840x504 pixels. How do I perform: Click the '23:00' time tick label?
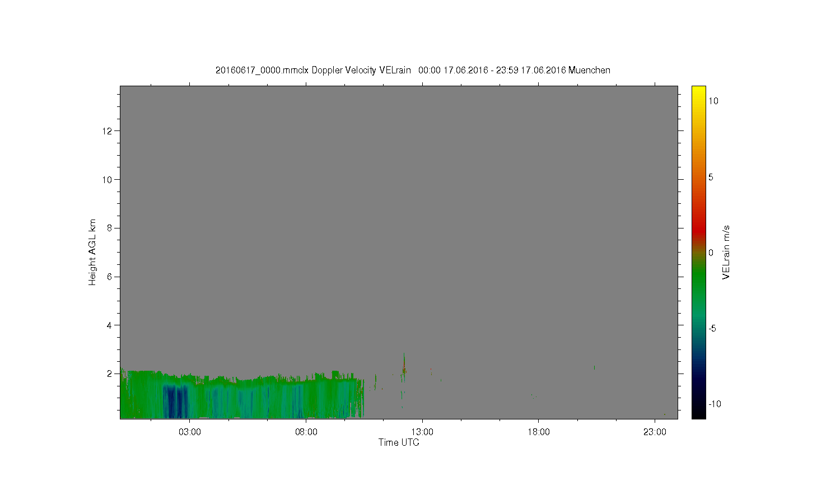[655, 432]
